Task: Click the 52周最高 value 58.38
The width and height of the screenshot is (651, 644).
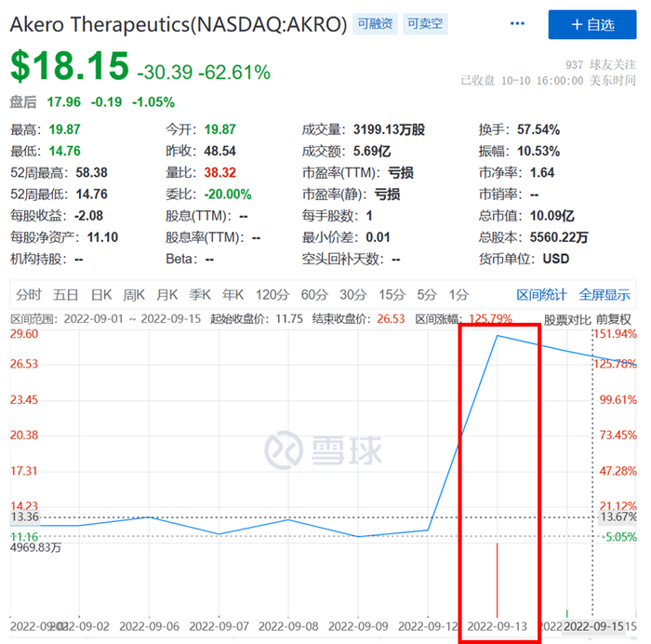Action: click(x=91, y=173)
